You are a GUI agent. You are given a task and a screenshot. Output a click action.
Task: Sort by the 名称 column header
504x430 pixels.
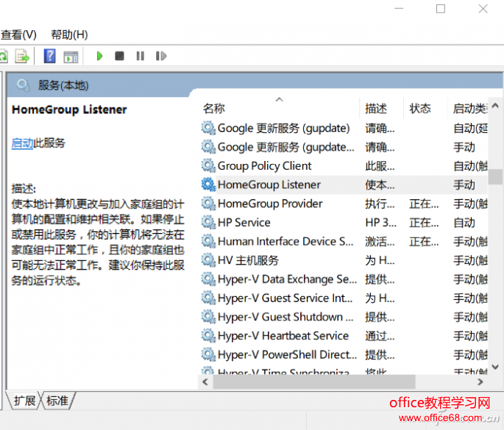pyautogui.click(x=214, y=109)
